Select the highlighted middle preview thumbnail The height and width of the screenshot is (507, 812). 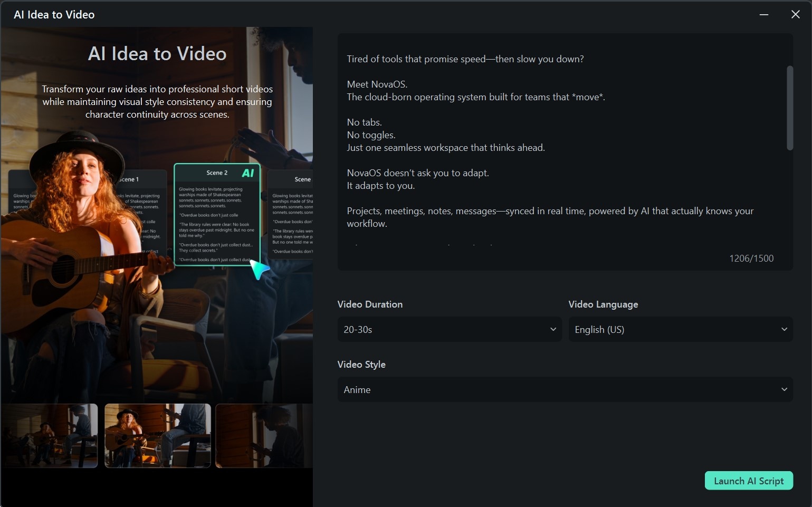click(x=157, y=436)
